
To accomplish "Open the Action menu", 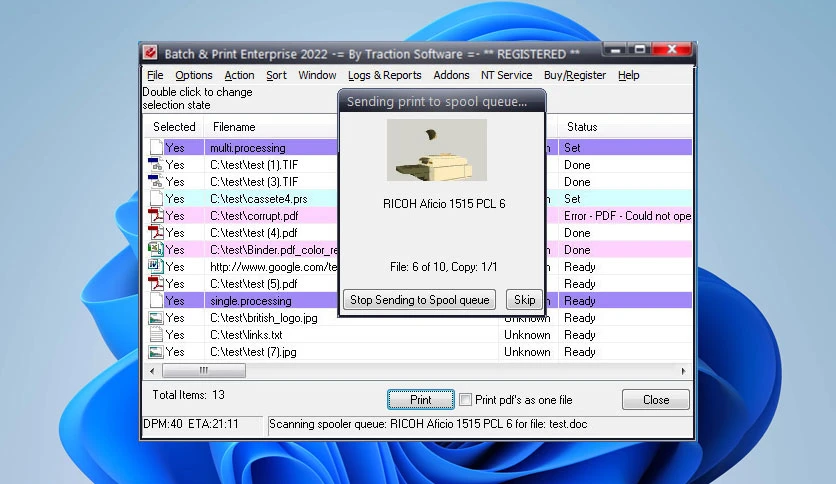I will tap(239, 75).
